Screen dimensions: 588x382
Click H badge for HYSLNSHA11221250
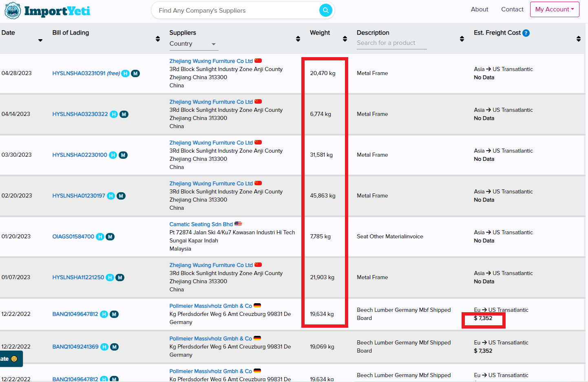[x=110, y=278]
